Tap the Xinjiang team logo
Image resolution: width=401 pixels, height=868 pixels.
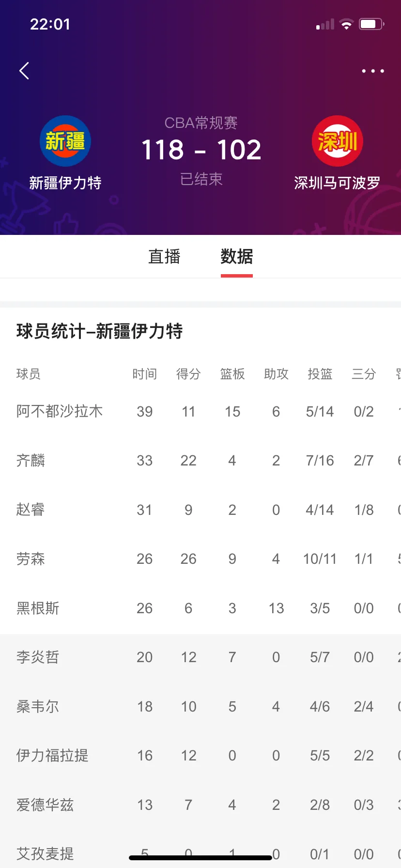tap(65, 141)
